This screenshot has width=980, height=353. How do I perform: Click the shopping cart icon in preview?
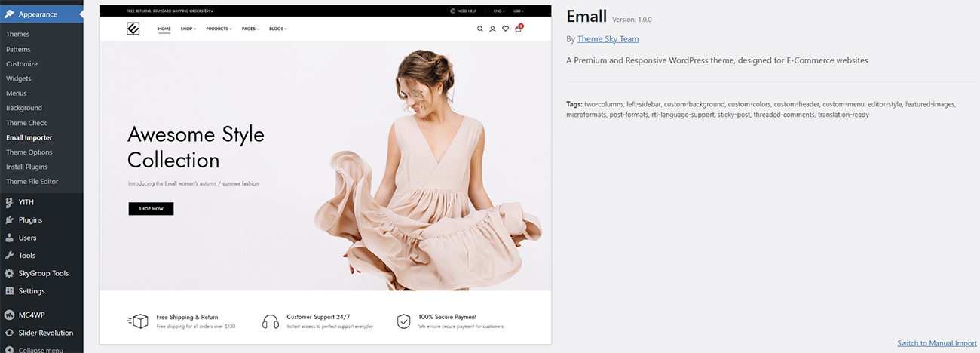coord(518,29)
